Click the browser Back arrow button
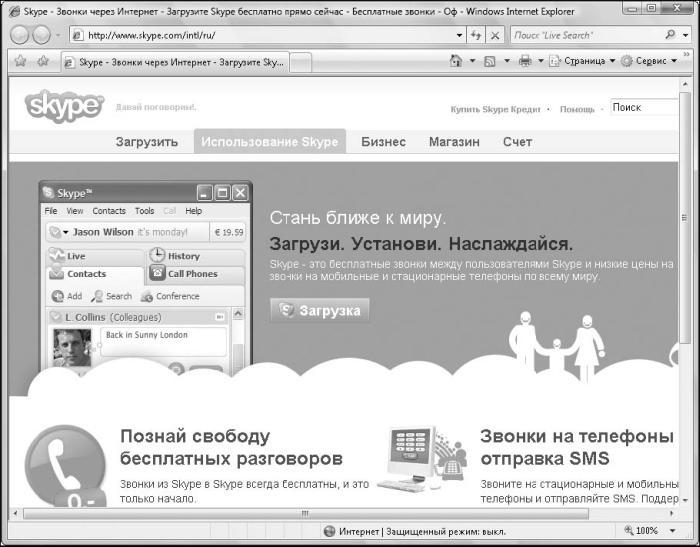700x547 pixels. pos(20,34)
